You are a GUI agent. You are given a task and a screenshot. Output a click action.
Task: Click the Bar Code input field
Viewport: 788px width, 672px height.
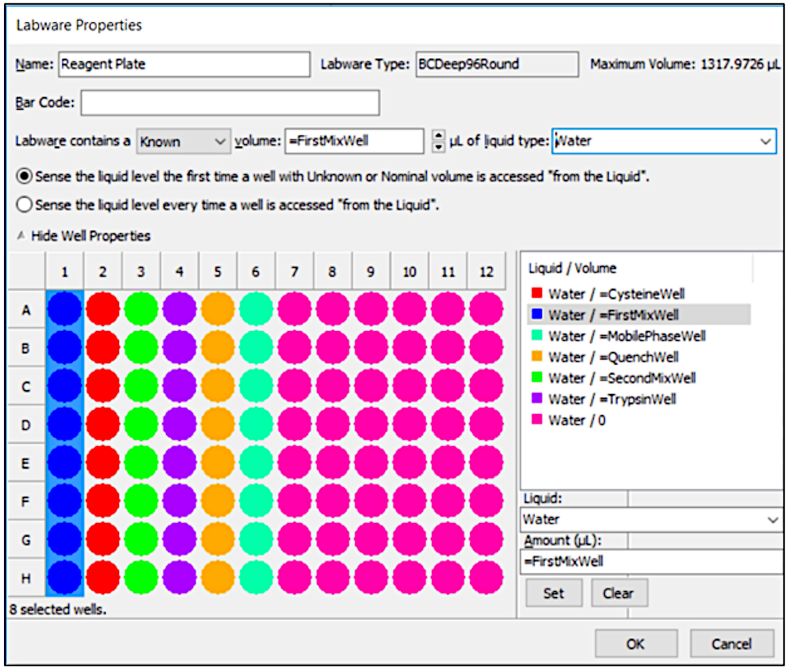click(230, 102)
